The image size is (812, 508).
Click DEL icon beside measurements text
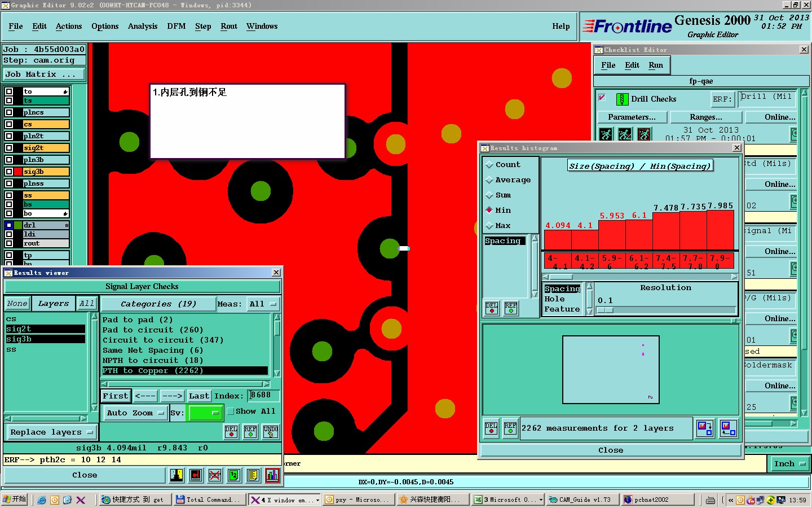click(492, 428)
